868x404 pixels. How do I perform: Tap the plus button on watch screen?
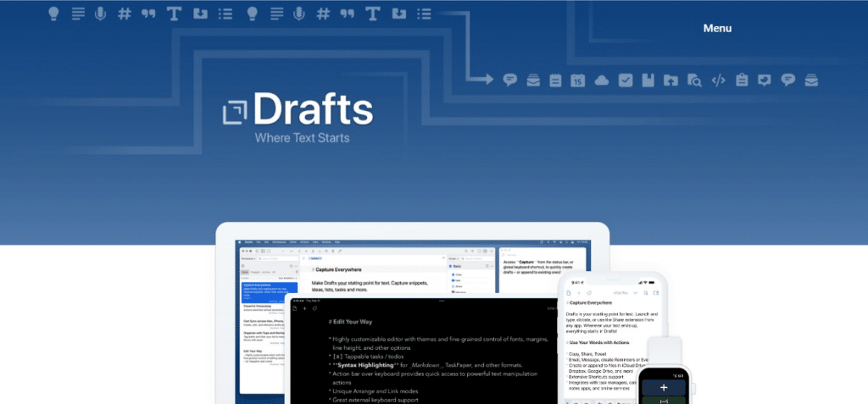click(x=664, y=387)
